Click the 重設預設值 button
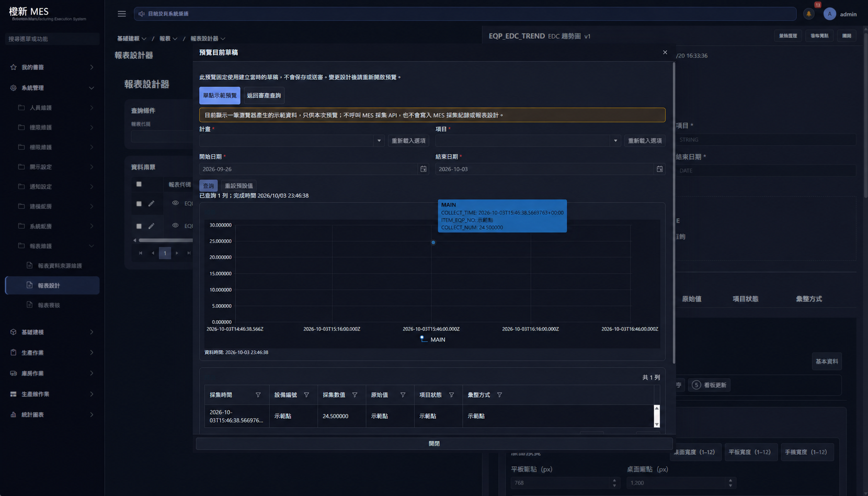Image resolution: width=868 pixels, height=496 pixels. [238, 186]
